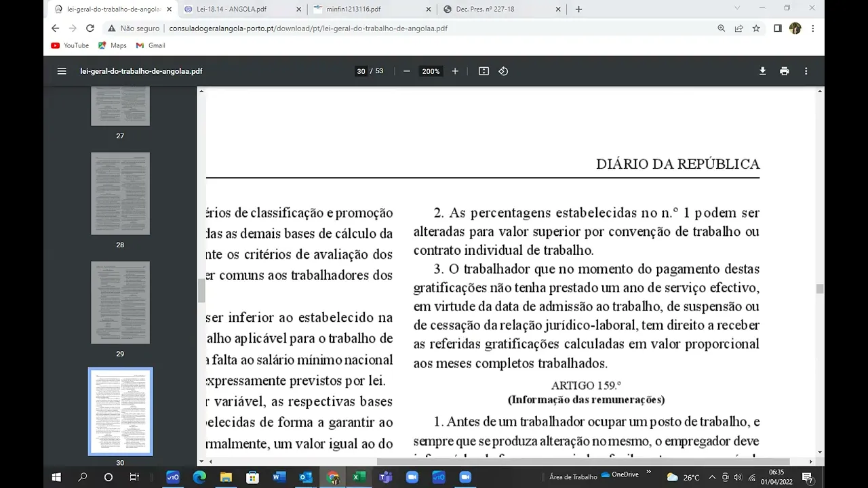Image resolution: width=868 pixels, height=488 pixels.
Task: Open browser side panel icon
Action: tap(778, 28)
